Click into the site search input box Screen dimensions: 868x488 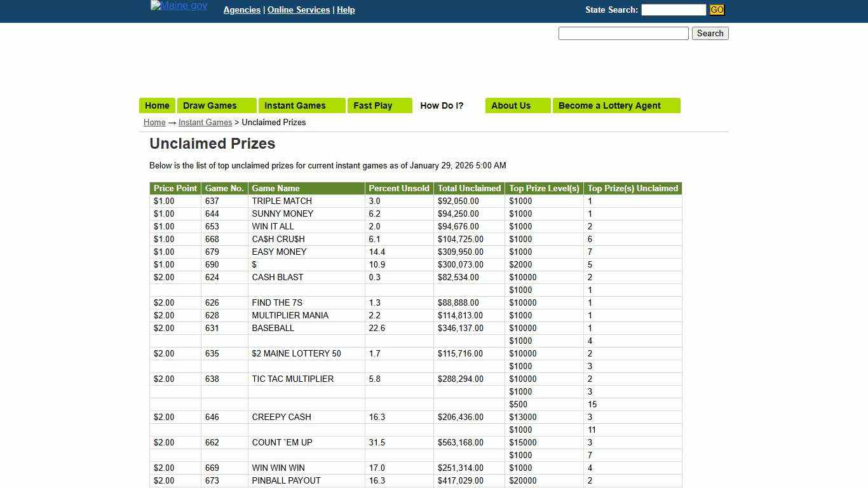(x=623, y=34)
